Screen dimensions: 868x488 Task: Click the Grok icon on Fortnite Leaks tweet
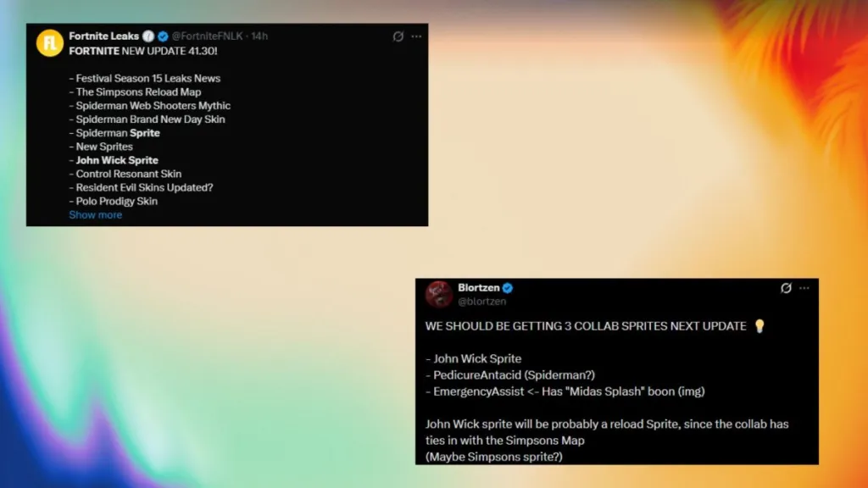pos(398,36)
